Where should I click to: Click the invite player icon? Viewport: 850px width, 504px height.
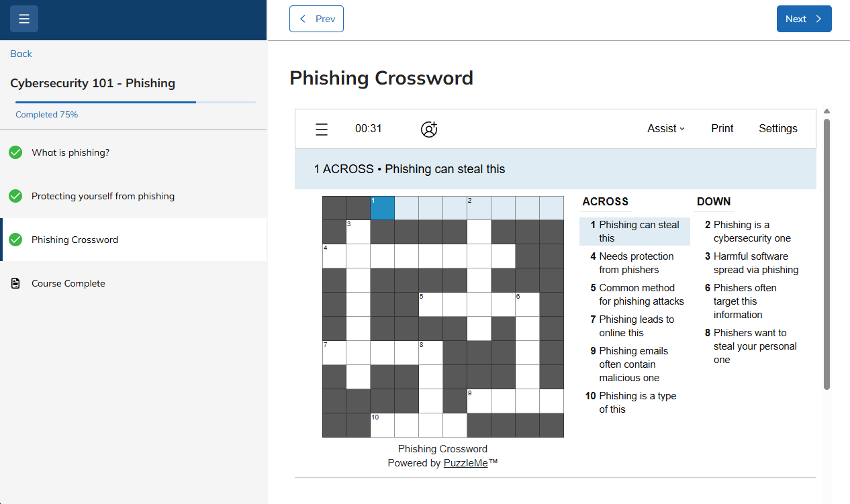coord(429,129)
